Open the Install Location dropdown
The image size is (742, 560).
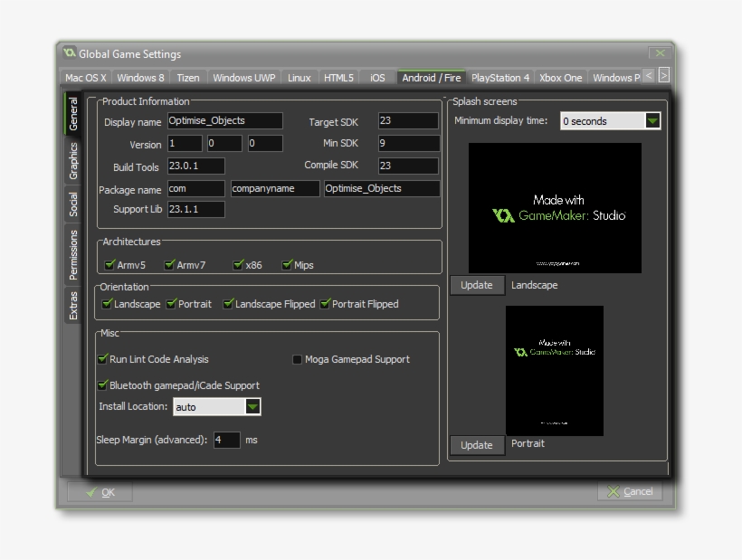click(x=253, y=407)
